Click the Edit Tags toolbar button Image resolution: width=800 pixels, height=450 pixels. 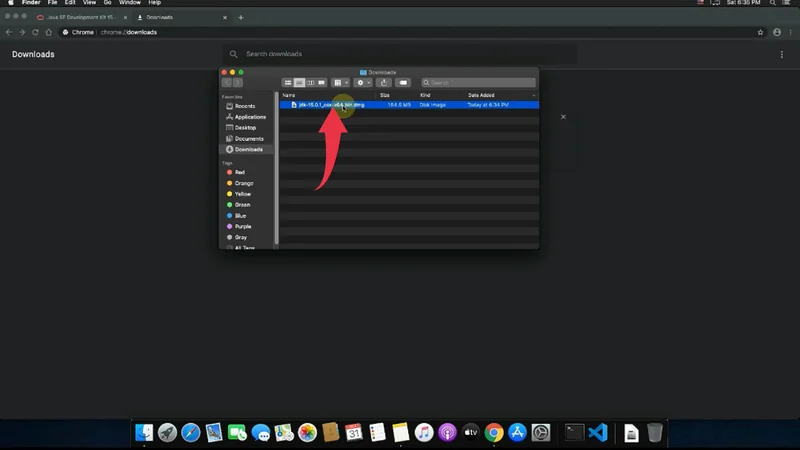(x=403, y=83)
